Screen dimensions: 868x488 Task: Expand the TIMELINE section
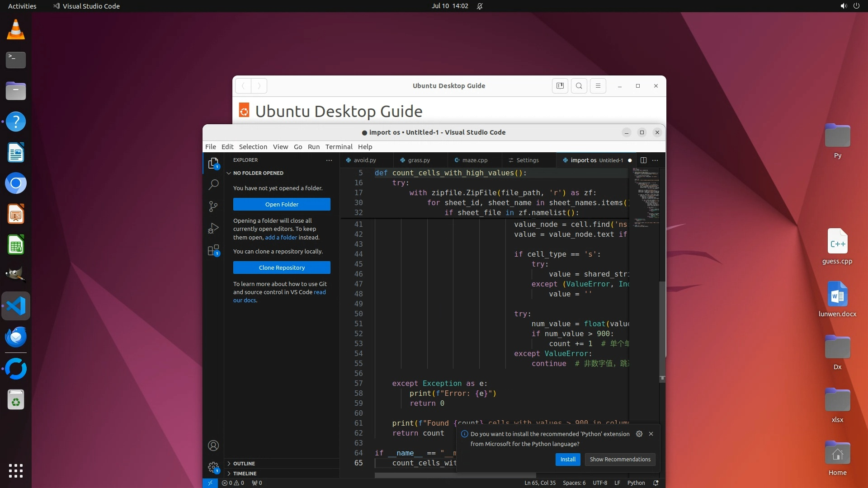(x=245, y=474)
